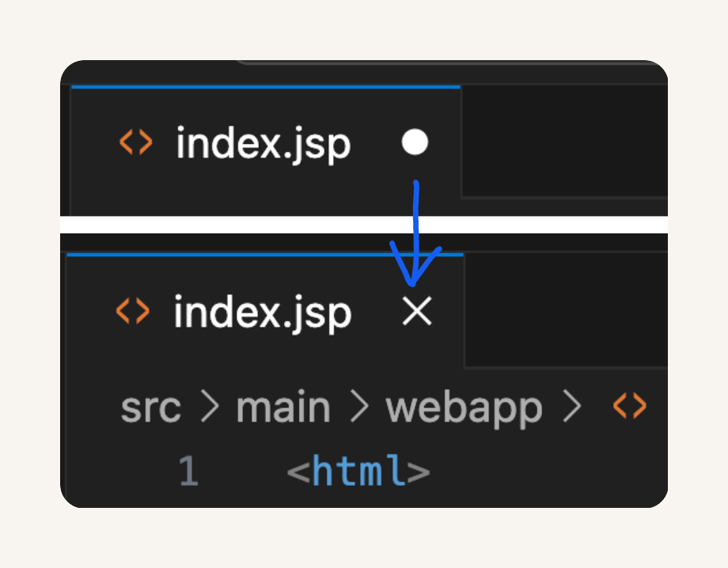
Task: Expand the chevron after webapp
Action: pos(572,406)
